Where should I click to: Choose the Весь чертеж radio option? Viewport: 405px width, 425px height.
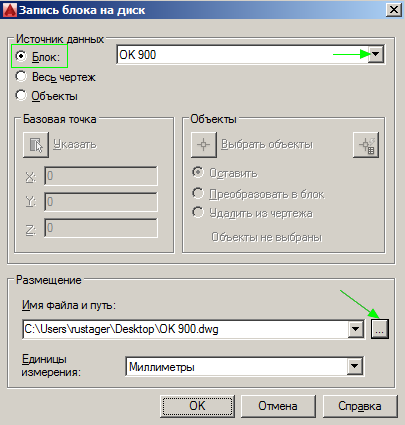21,77
